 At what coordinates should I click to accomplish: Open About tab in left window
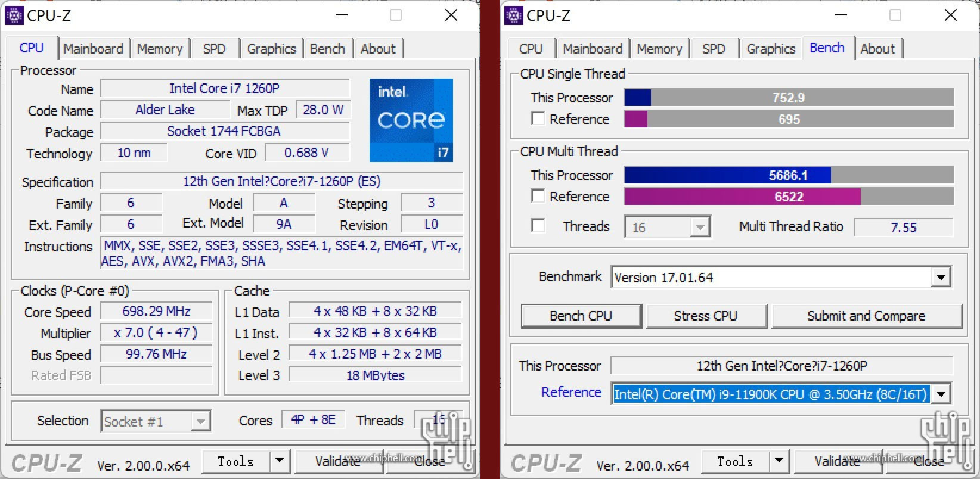(x=379, y=49)
